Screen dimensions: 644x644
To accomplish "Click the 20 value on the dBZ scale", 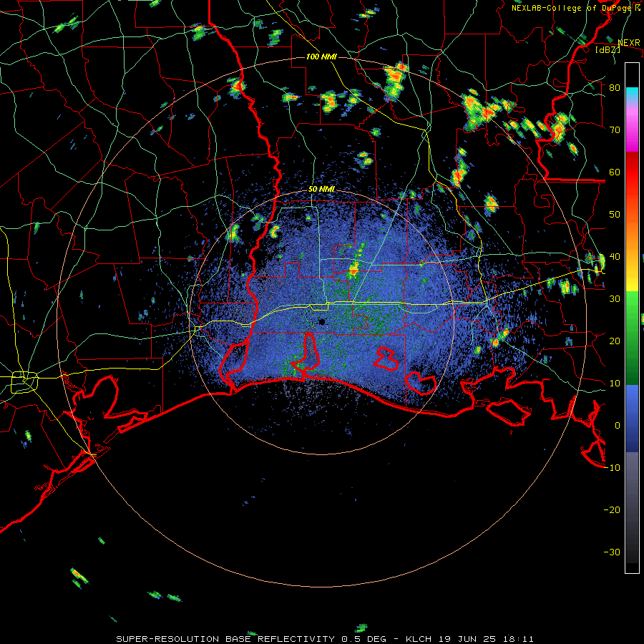I will pyautogui.click(x=615, y=341).
